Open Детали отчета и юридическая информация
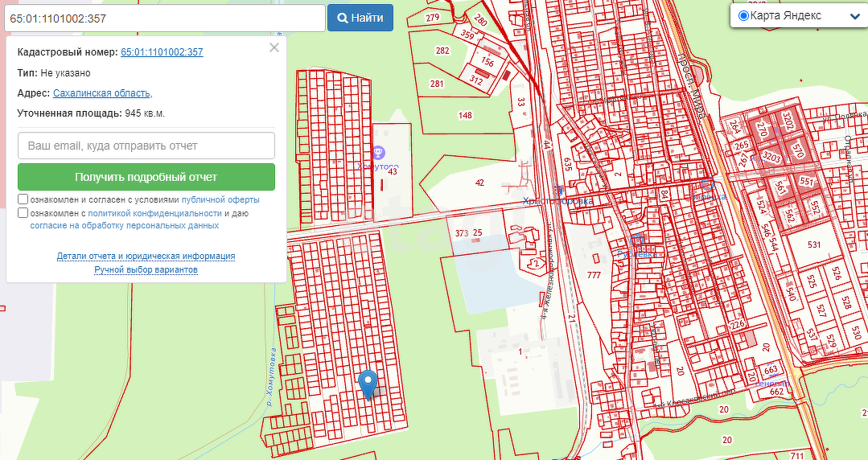Screen dimensions: 868x460 146,256
